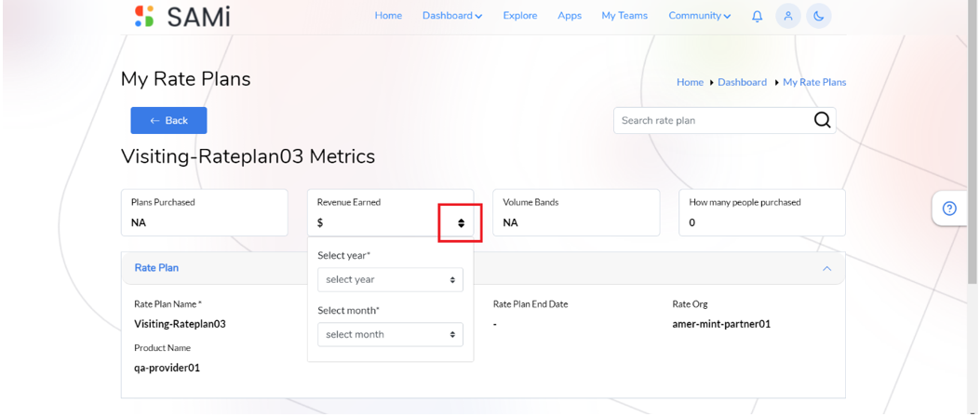The width and height of the screenshot is (980, 417).
Task: Collapse the Rate Plan section chevron
Action: (826, 268)
